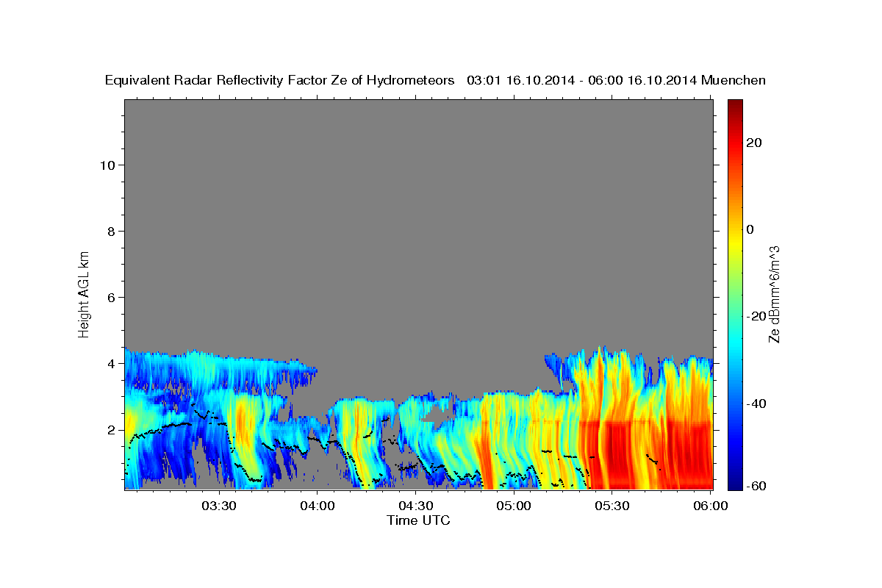The image size is (882, 588).
Task: Click the height axis '2' tick label
Action: click(x=111, y=430)
